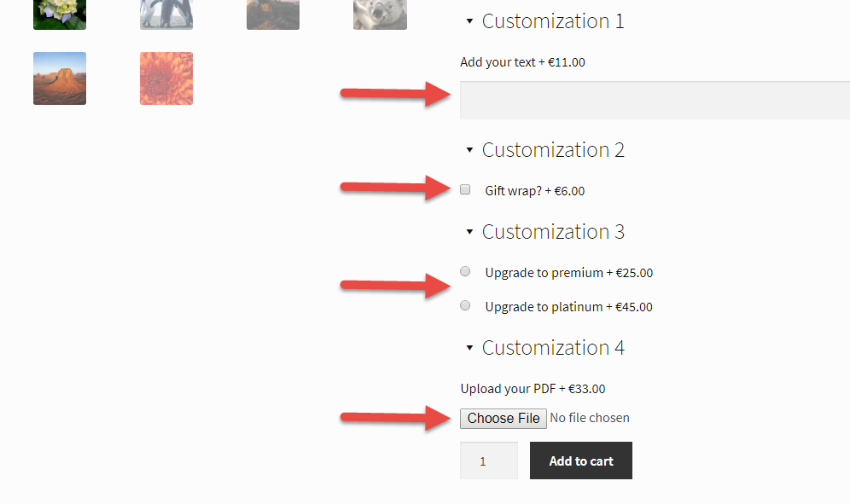The width and height of the screenshot is (850, 504).
Task: Add the product to cart
Action: (581, 461)
